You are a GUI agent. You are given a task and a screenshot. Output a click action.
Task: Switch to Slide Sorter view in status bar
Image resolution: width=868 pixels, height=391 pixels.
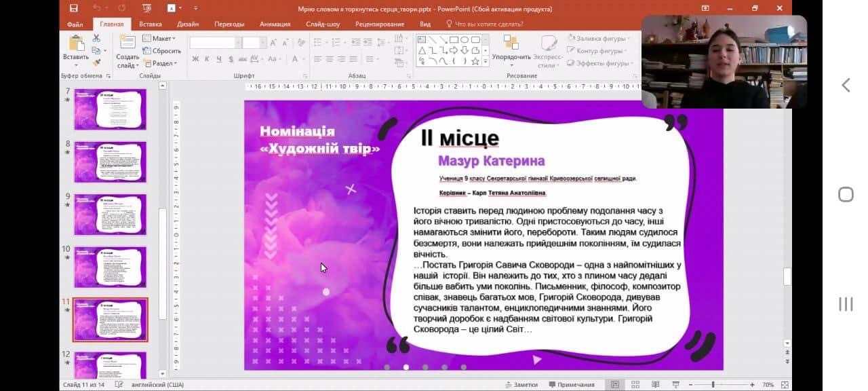pyautogui.click(x=635, y=385)
